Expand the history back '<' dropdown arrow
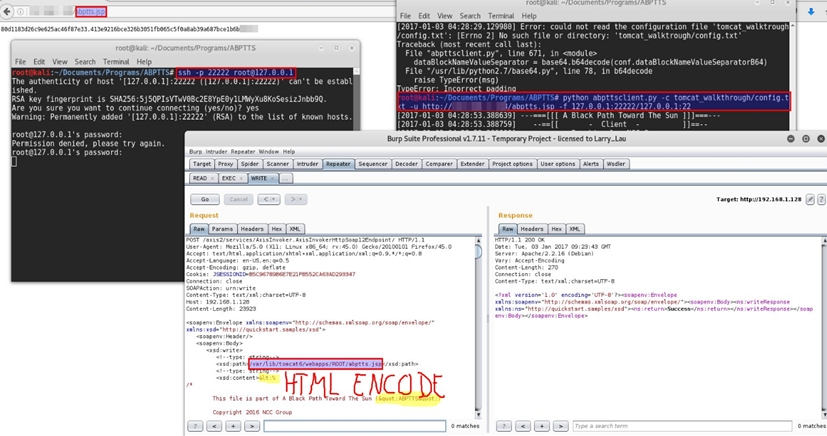 coord(275,199)
